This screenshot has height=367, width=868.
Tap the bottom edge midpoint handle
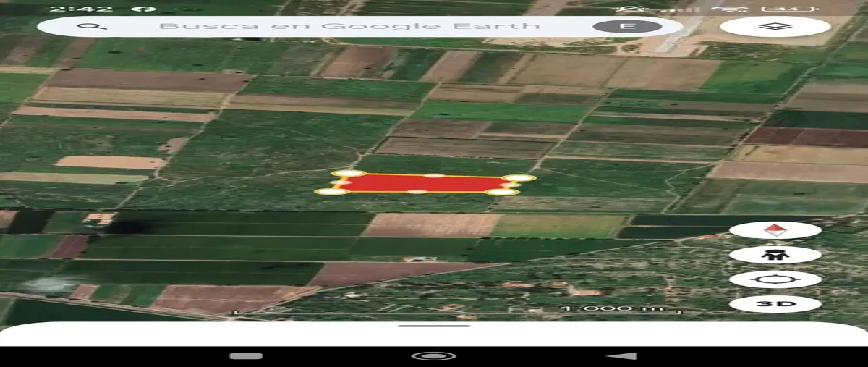[x=417, y=192]
